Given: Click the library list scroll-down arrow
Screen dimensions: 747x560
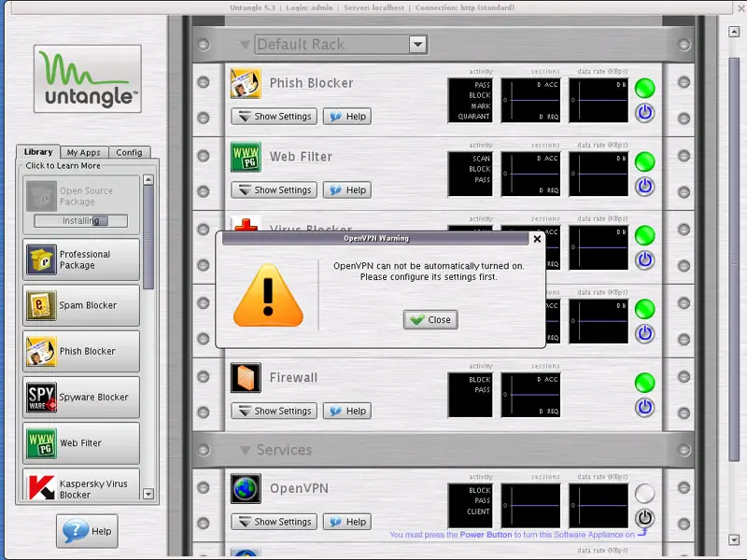Looking at the screenshot, I should click(148, 494).
